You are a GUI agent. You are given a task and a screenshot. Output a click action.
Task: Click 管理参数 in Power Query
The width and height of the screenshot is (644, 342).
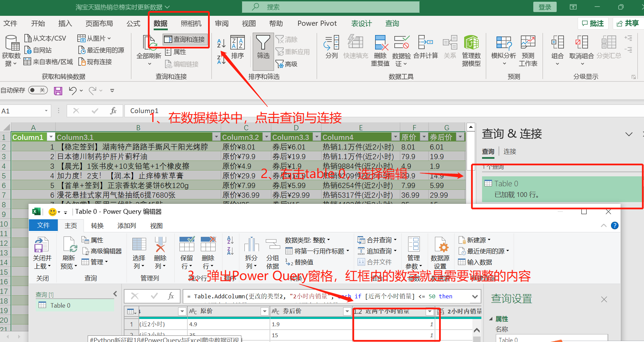coord(414,254)
